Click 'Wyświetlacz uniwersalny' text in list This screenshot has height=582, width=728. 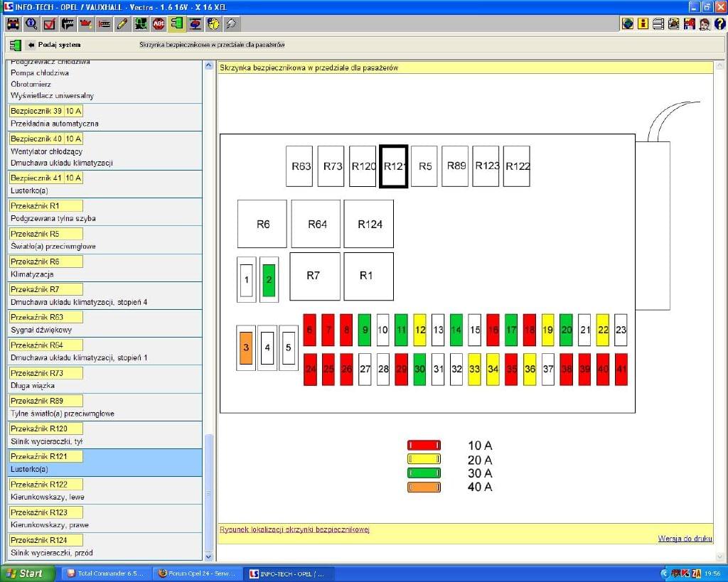pyautogui.click(x=52, y=96)
